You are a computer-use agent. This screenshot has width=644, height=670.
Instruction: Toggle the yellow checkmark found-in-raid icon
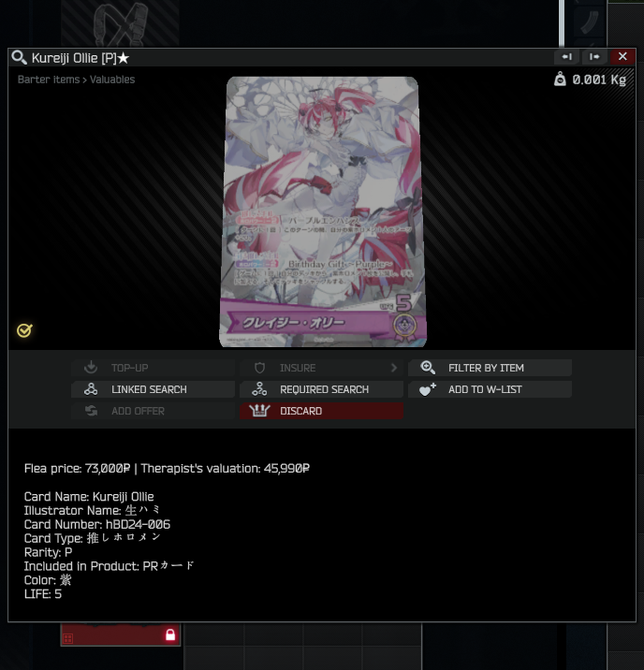coord(24,330)
